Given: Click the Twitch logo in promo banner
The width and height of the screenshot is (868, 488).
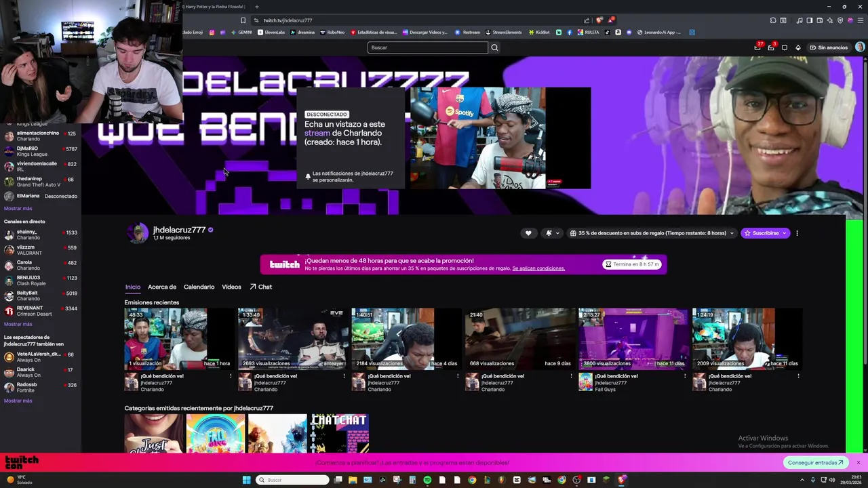Looking at the screenshot, I should pyautogui.click(x=284, y=264).
